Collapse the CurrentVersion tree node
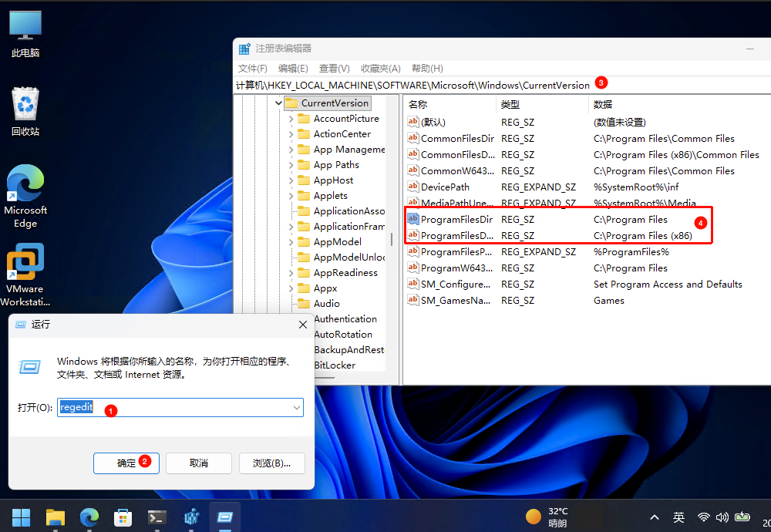 point(278,103)
